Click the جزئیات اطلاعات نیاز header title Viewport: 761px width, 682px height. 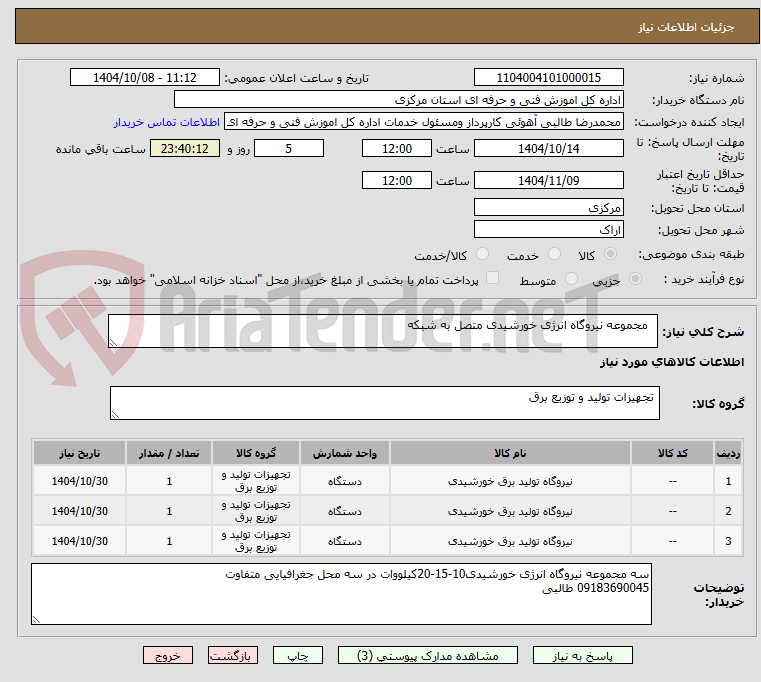click(686, 27)
